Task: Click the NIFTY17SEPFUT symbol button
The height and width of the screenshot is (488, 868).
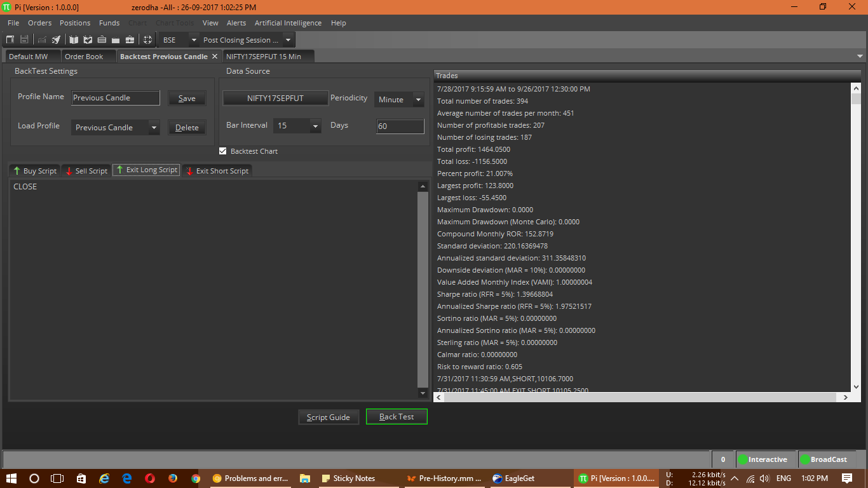Action: tap(275, 98)
